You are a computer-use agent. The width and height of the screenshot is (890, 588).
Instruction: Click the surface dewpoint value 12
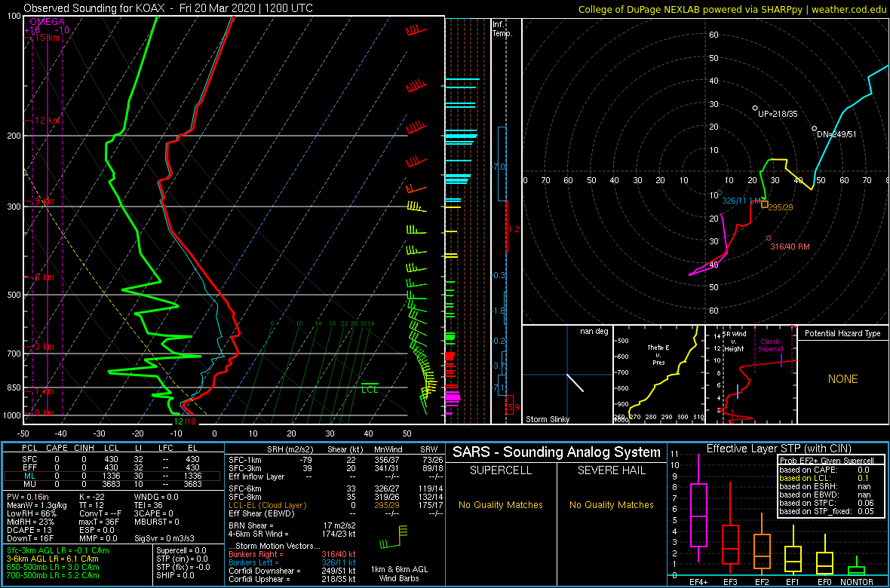click(178, 421)
